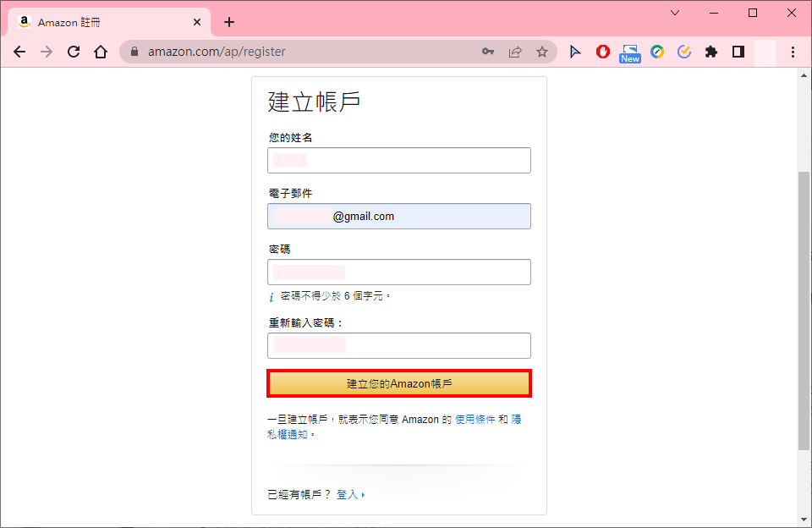Share this page via the share icon
812x528 pixels.
515,52
